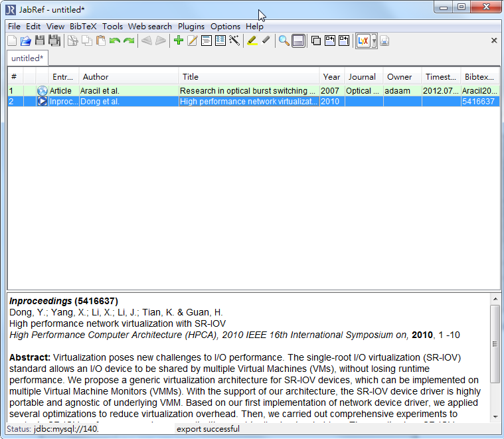This screenshot has width=504, height=439.
Task: Mark entries with the yellow highlighter icon
Action: (252, 41)
